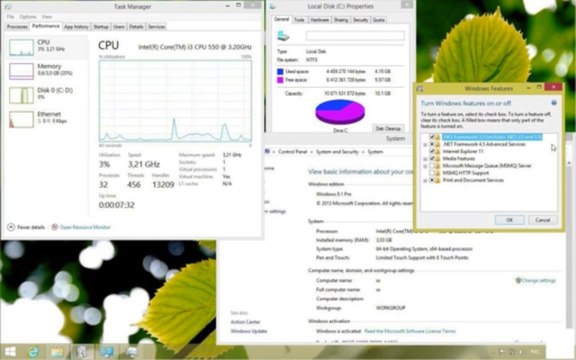Click the volume icon in system tray

(521, 352)
